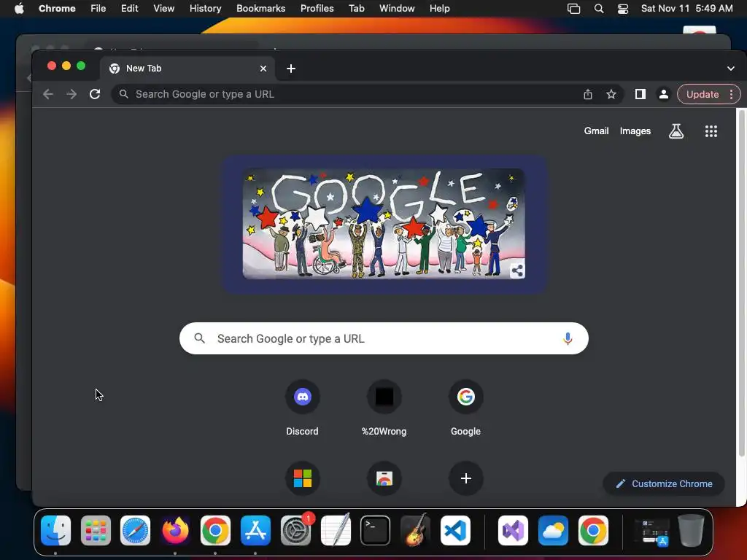747x560 pixels.
Task: Open Visual Studio purple icon in Dock
Action: 513,530
